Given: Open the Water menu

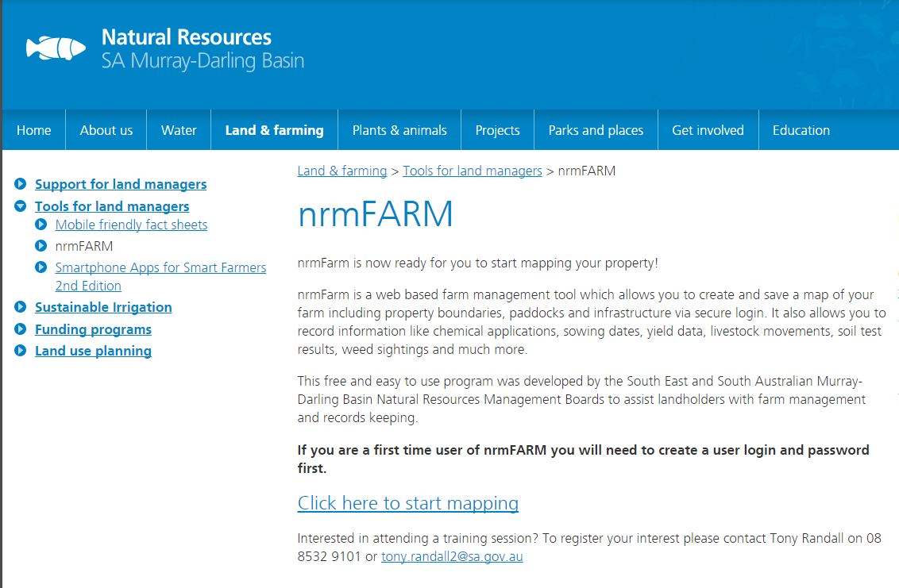Looking at the screenshot, I should pyautogui.click(x=179, y=130).
